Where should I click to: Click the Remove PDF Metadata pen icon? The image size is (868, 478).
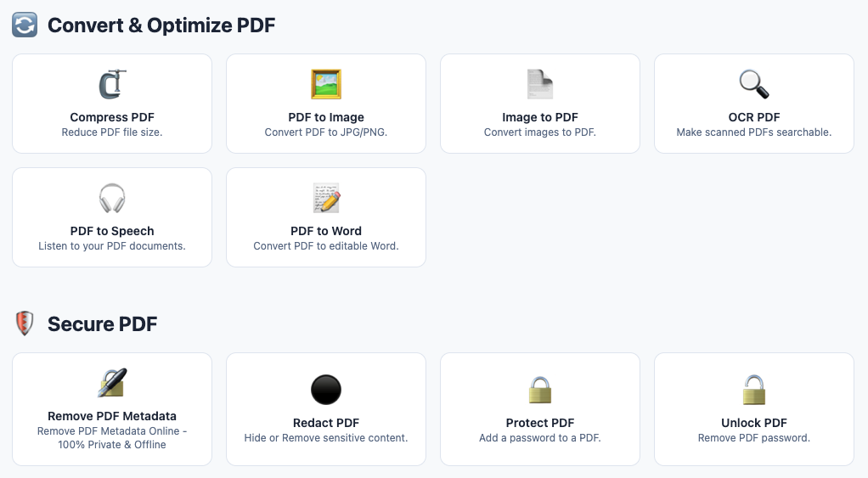[x=112, y=383]
